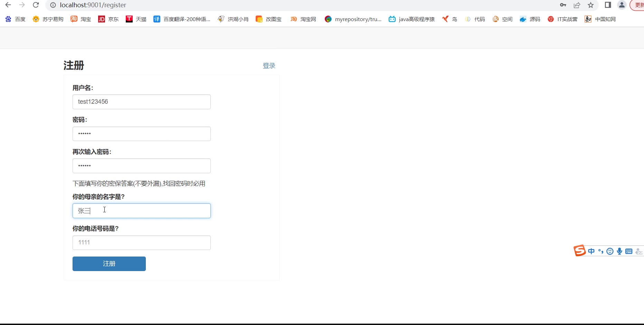Open the 鸟 bookmark
The height and width of the screenshot is (325, 644).
coord(449,19)
